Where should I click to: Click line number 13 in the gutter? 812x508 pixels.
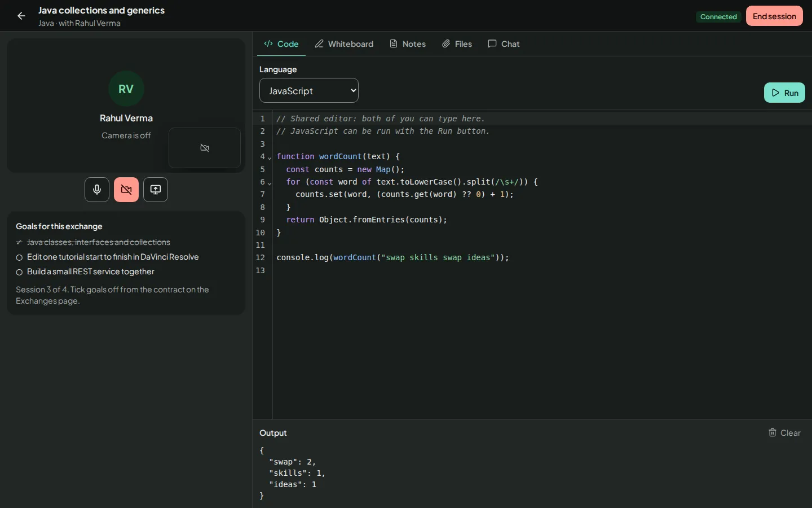260,270
